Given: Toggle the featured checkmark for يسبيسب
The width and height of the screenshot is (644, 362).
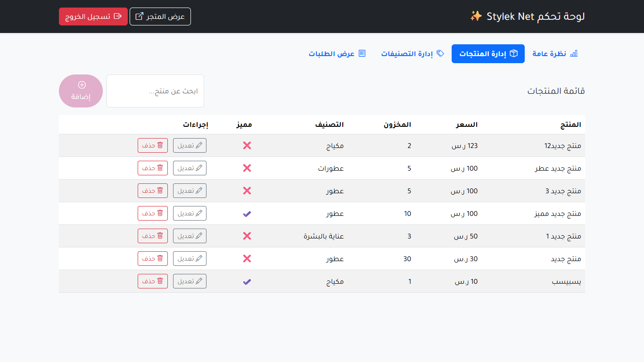Looking at the screenshot, I should pos(247,282).
